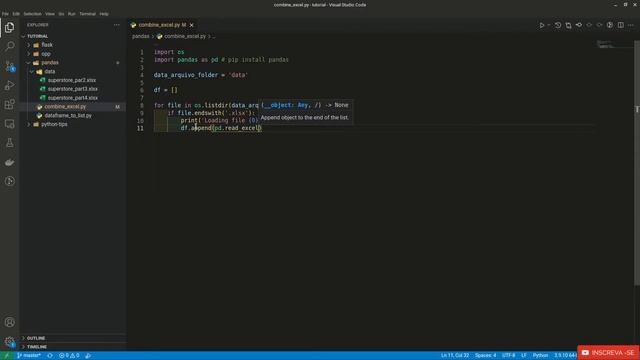Change encoding via UTF-8 indicator

(509, 356)
